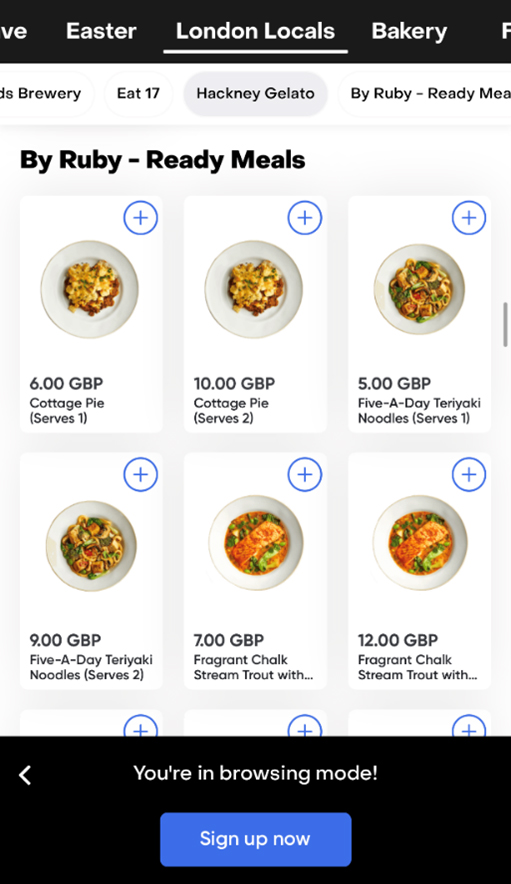
Task: Add Cottage Pie Serves 1 to basket
Action: coord(140,218)
